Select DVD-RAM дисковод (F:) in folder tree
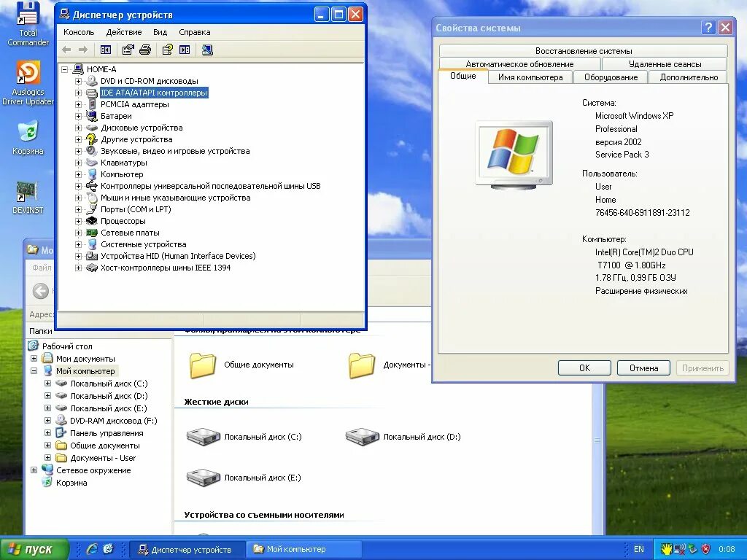747x560 pixels. tap(113, 421)
